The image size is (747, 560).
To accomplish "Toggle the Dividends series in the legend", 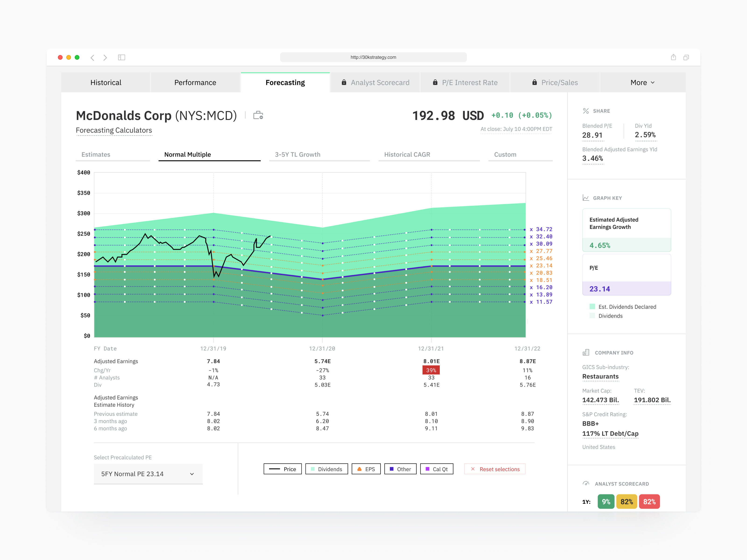I will (326, 469).
